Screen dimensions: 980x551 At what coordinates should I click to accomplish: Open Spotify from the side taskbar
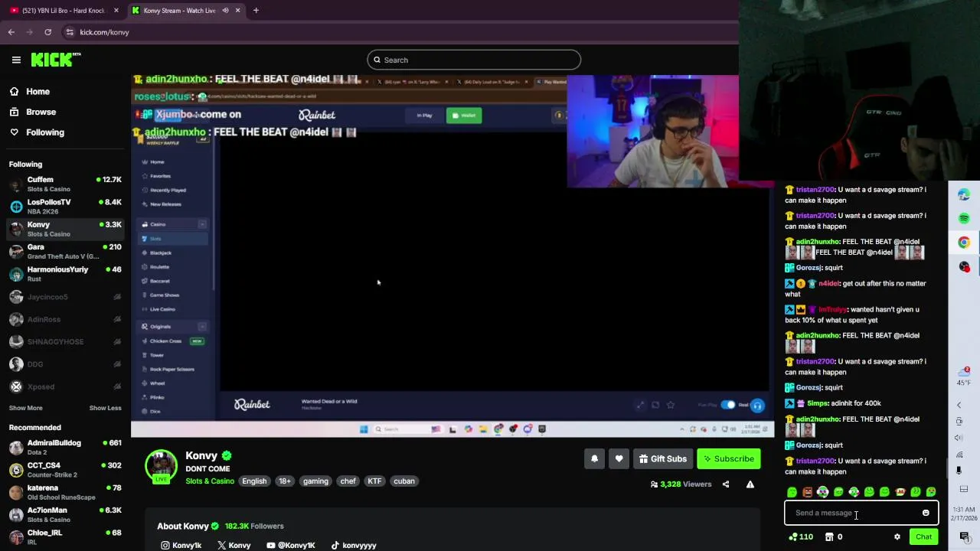[964, 218]
